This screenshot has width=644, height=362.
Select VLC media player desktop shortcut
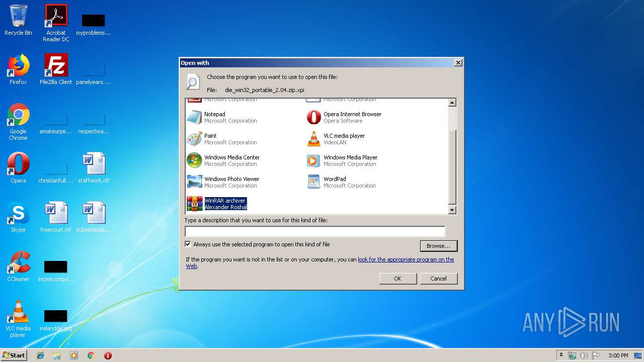[18, 319]
